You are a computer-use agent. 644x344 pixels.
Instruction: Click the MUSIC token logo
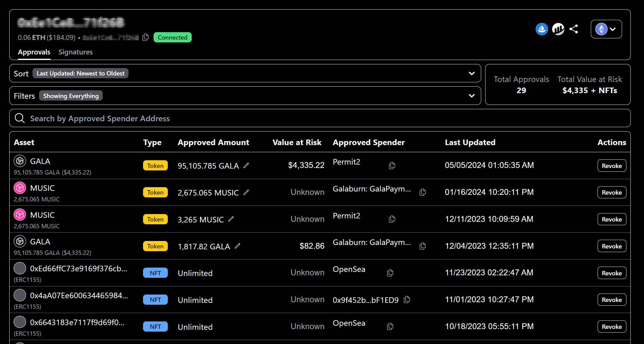20,188
